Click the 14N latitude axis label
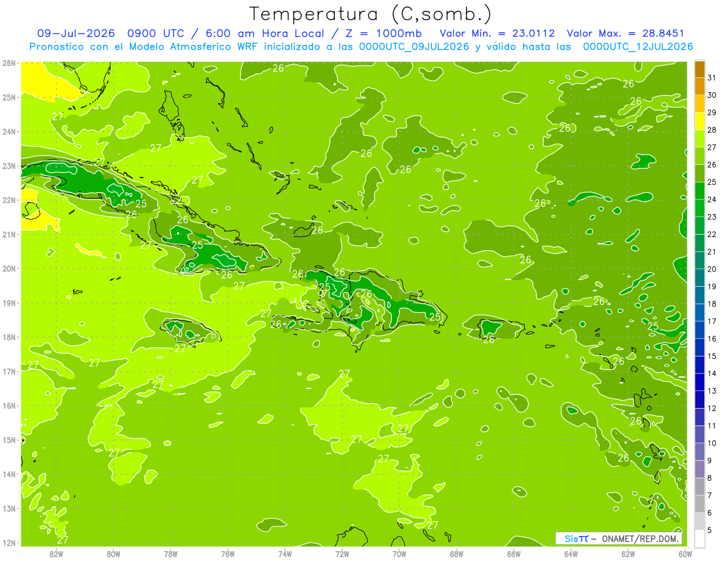 pos(8,474)
